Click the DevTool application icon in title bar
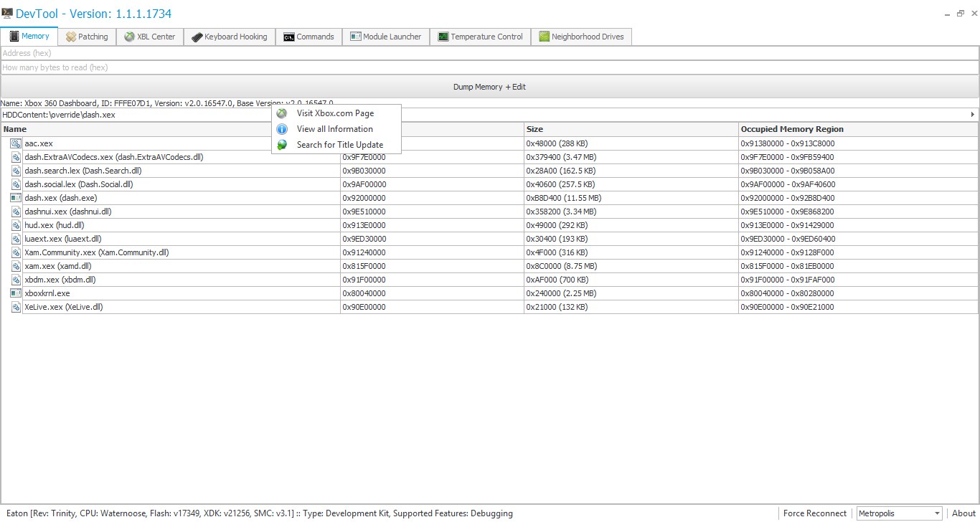 click(7, 14)
